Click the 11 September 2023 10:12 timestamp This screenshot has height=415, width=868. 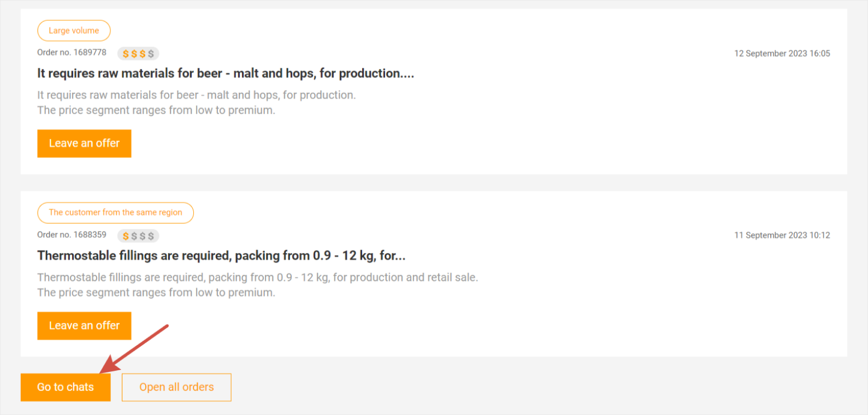[x=782, y=235]
